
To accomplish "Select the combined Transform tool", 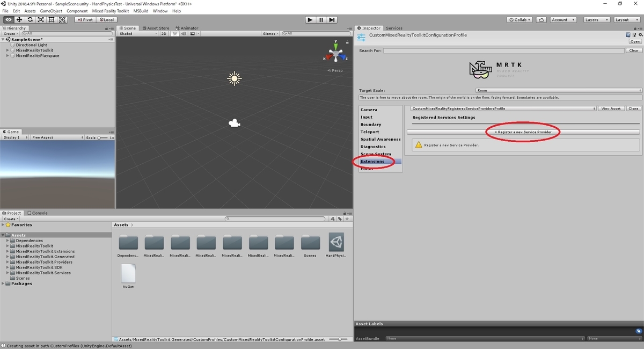I will coord(63,20).
